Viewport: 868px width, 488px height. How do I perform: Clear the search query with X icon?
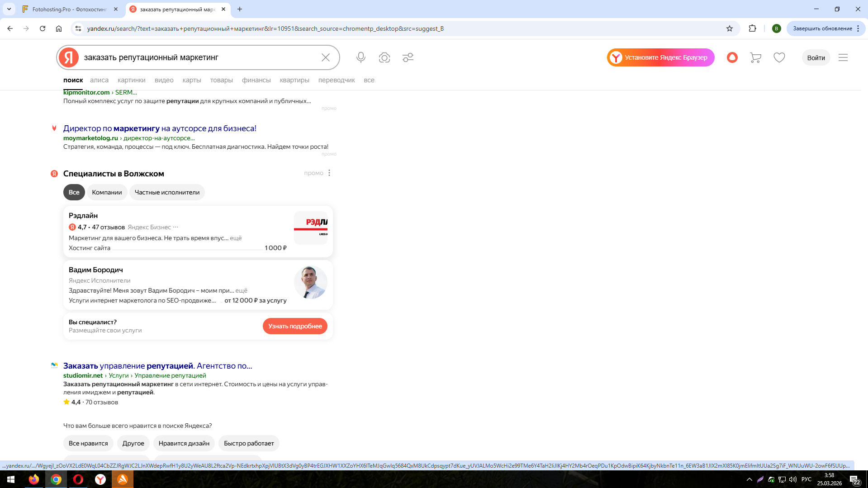326,57
